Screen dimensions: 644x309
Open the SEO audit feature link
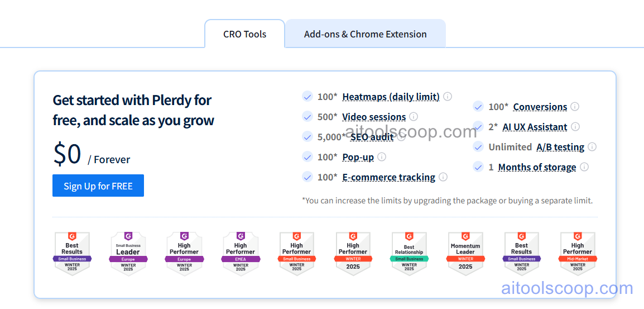(372, 137)
